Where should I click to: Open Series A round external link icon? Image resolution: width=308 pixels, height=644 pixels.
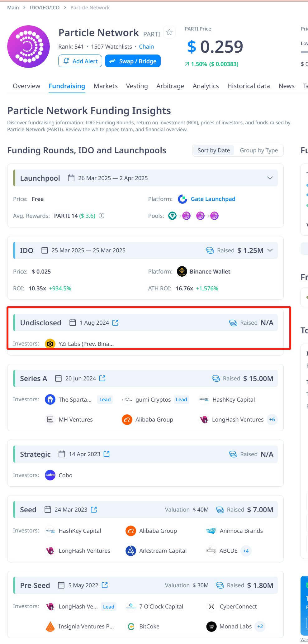tap(102, 378)
